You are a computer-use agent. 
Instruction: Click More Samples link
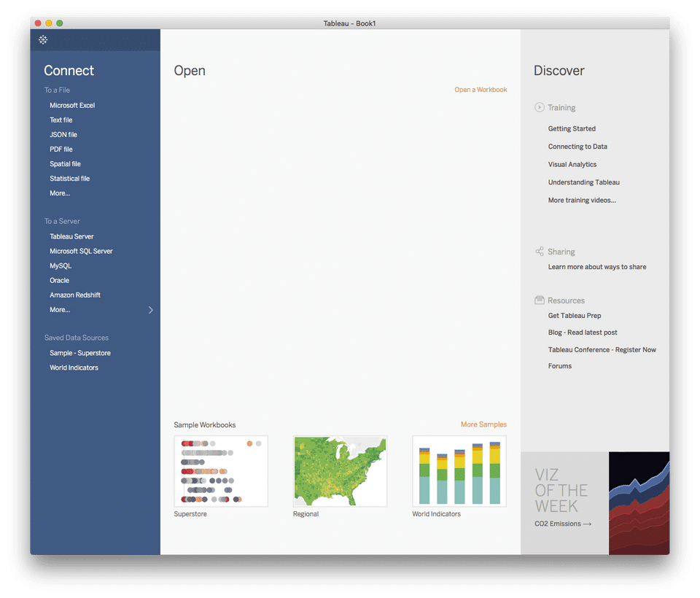tap(484, 424)
